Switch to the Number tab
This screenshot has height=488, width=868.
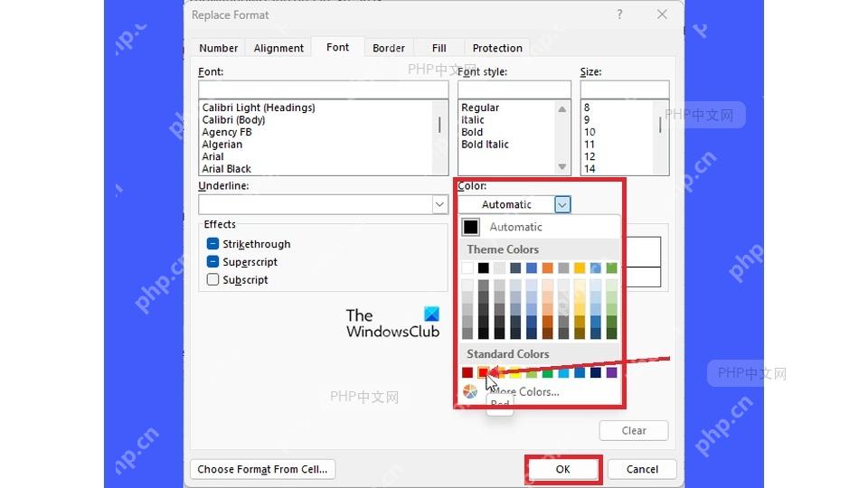218,48
